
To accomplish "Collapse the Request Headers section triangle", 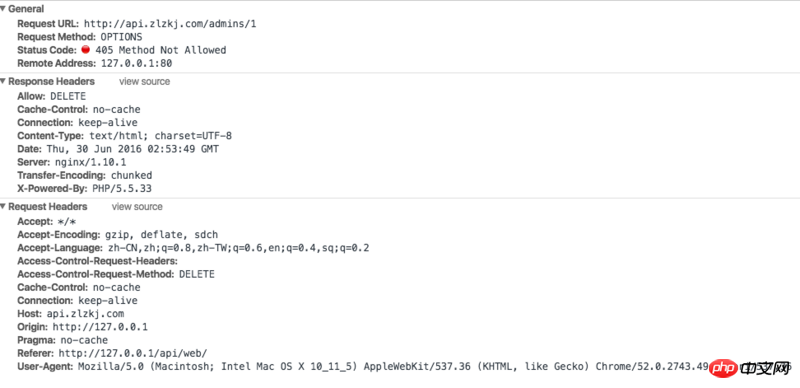I will (x=3, y=207).
